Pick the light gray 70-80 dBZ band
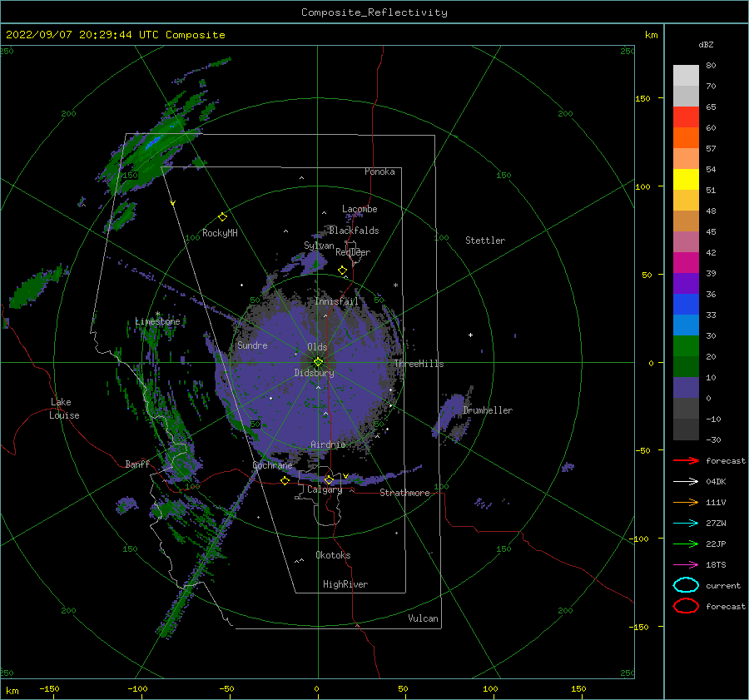The width and height of the screenshot is (749, 700). coord(686,75)
